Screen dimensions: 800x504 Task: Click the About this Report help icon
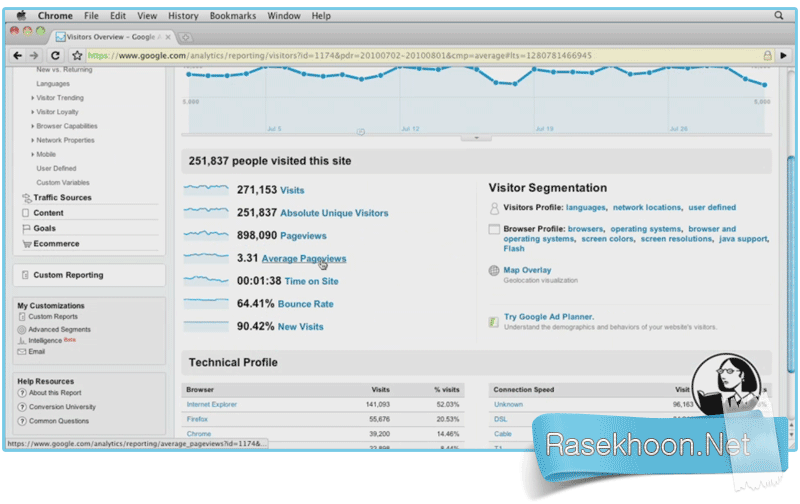click(22, 393)
